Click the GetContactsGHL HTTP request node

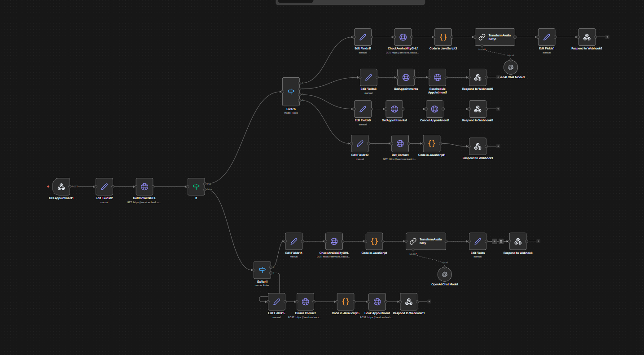[x=145, y=186]
